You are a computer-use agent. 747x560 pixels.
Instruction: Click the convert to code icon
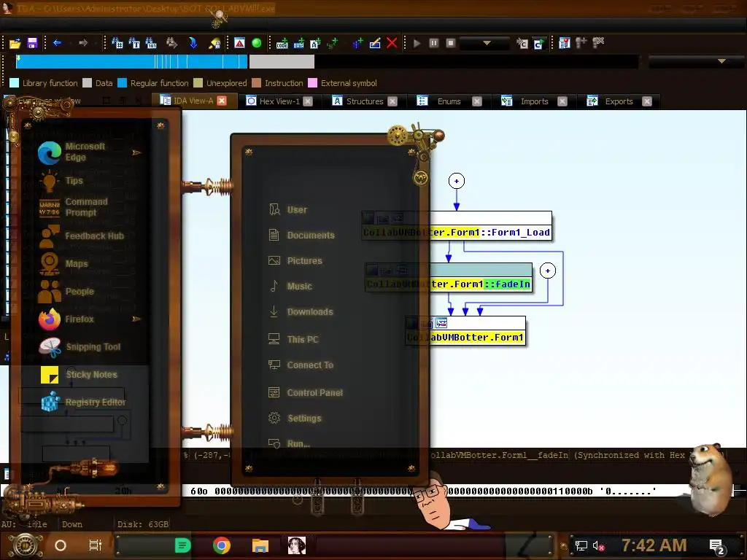point(282,44)
